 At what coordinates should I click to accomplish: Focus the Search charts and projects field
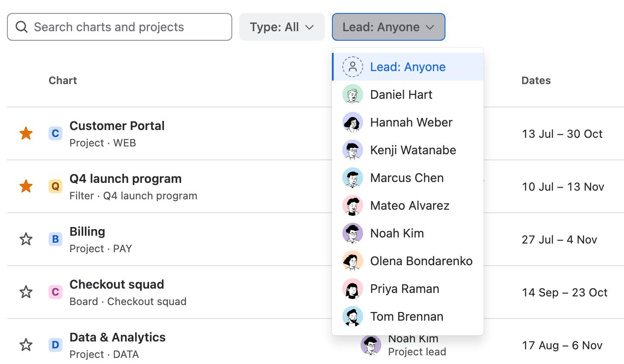(x=120, y=27)
